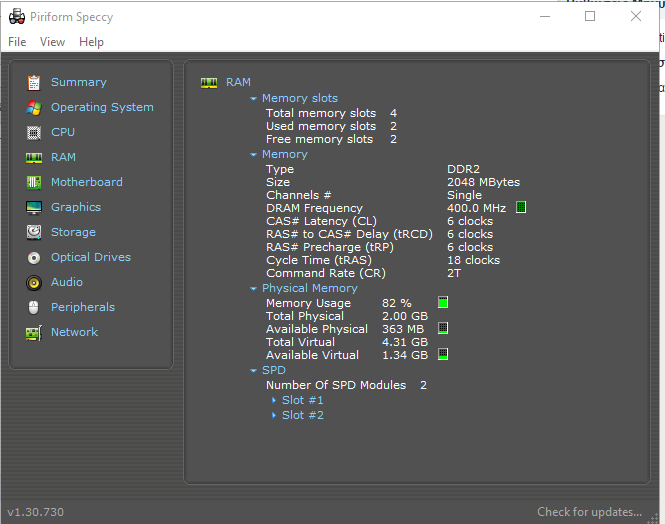Click the RAS# Precharge (tRP) label
Image resolution: width=665 pixels, height=524 pixels.
[x=330, y=248]
